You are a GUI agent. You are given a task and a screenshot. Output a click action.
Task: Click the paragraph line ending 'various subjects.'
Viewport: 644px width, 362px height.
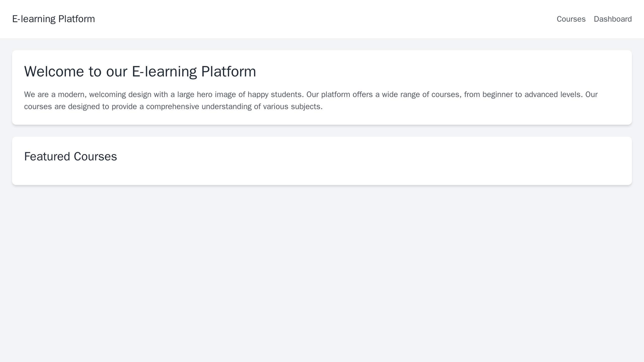173,107
